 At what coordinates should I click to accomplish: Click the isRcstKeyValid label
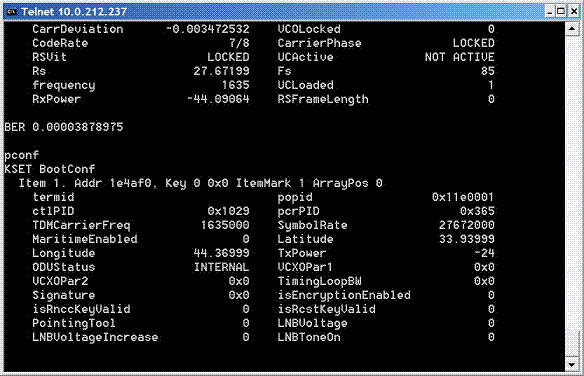(327, 309)
